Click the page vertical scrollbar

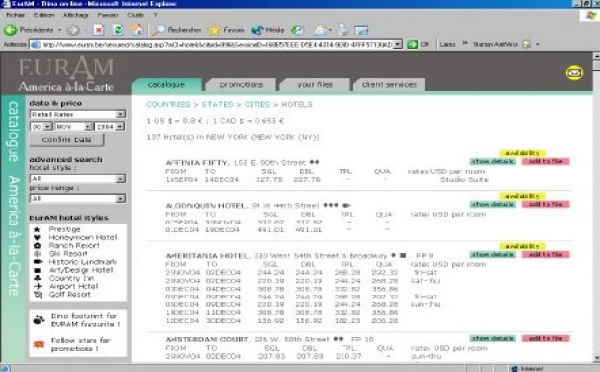tap(596, 207)
